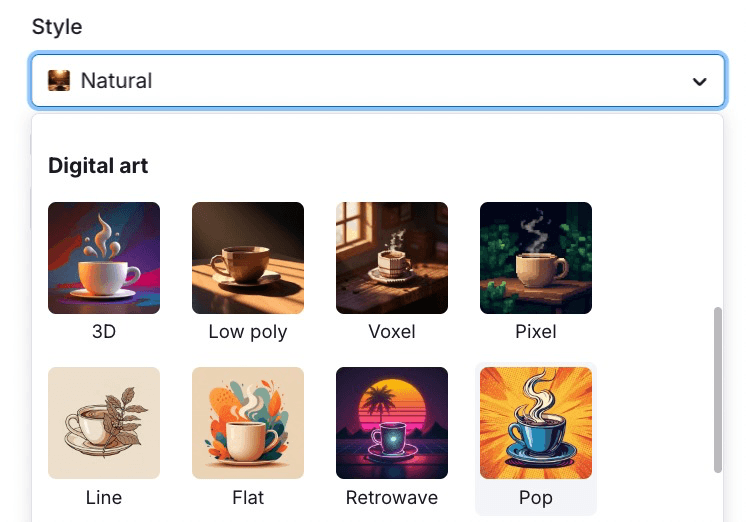Collapse the Style dropdown with chevron arrow
This screenshot has height=522, width=746.
700,82
